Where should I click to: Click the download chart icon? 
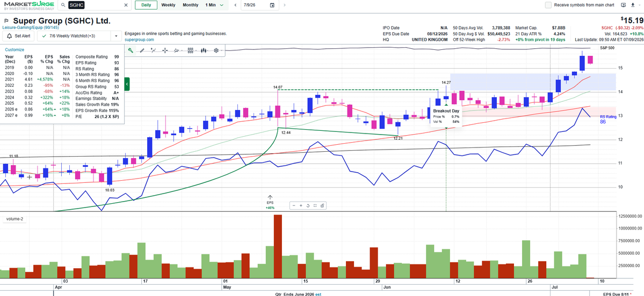(632, 5)
